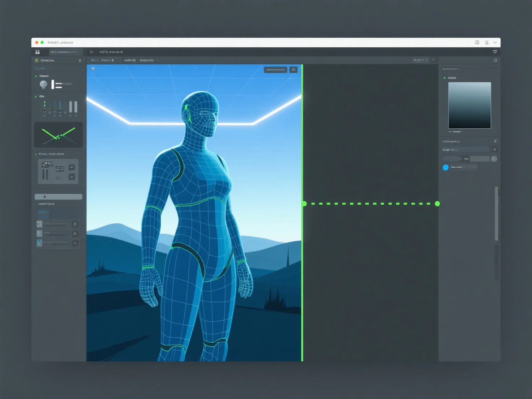
Task: Open the search icon in right panel
Action: click(495, 60)
